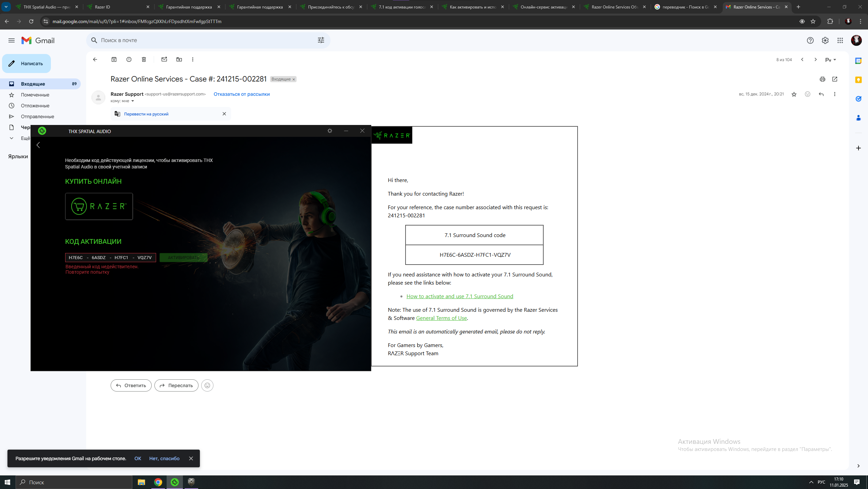Open General Terms of Use link
The height and width of the screenshot is (489, 868).
coord(441,318)
